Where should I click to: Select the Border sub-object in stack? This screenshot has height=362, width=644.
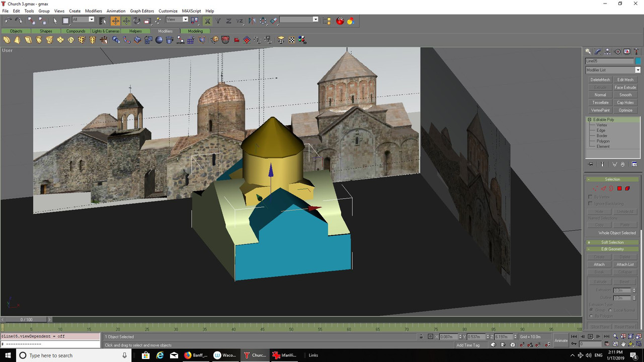pos(602,136)
